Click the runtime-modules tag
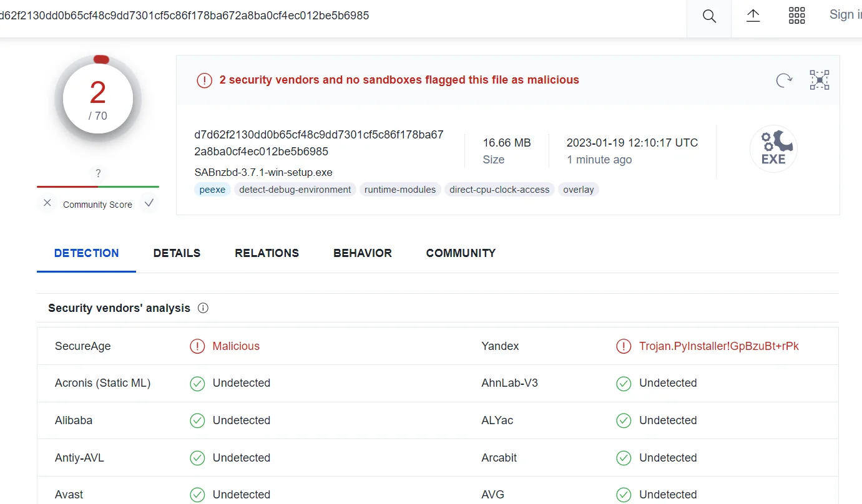 (400, 190)
